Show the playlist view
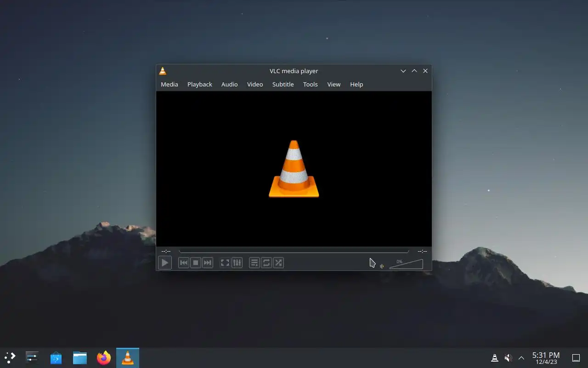588x368 pixels. pos(254,263)
